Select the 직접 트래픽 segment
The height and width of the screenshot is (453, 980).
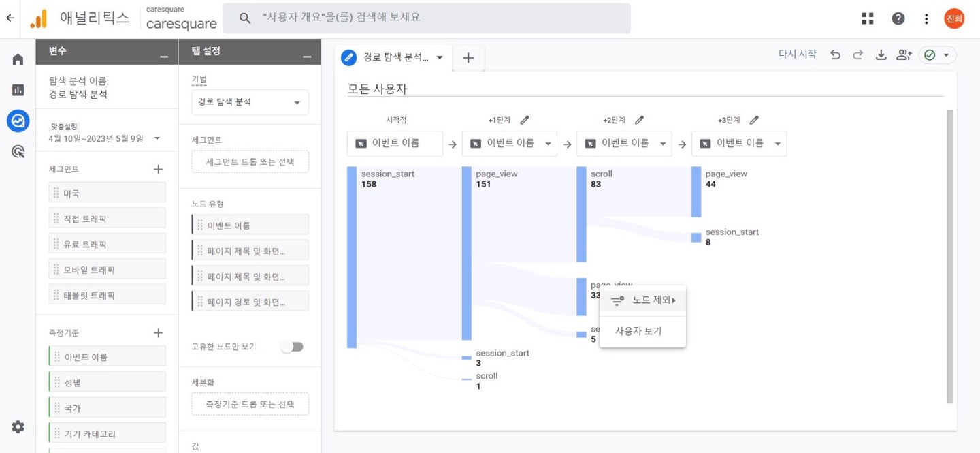pos(108,218)
